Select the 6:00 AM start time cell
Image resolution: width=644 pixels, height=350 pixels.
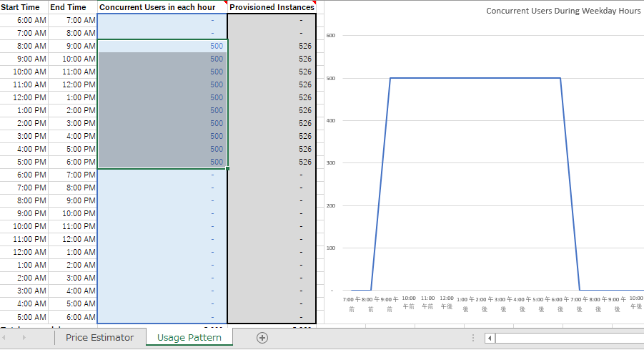point(24,20)
